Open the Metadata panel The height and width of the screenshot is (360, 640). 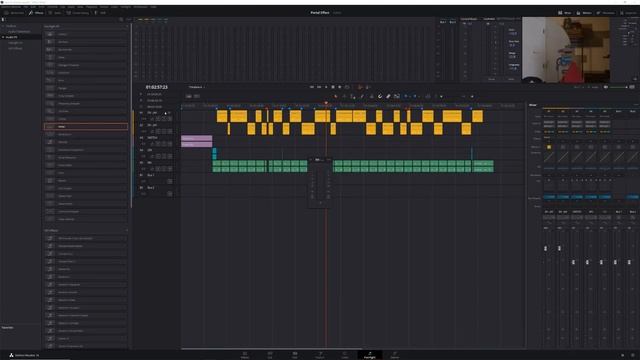point(605,13)
